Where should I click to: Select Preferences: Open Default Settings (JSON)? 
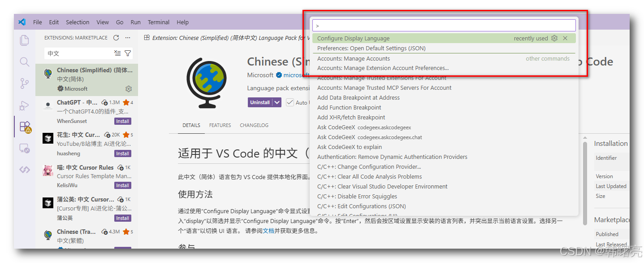tap(444, 48)
